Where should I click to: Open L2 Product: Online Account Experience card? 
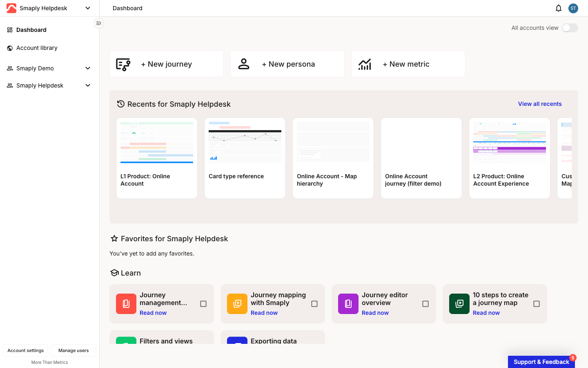[510, 158]
